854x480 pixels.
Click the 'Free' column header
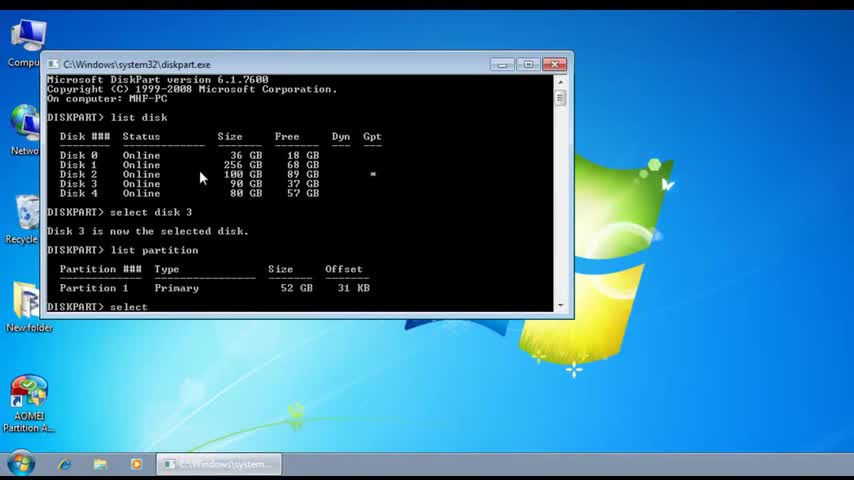click(286, 137)
